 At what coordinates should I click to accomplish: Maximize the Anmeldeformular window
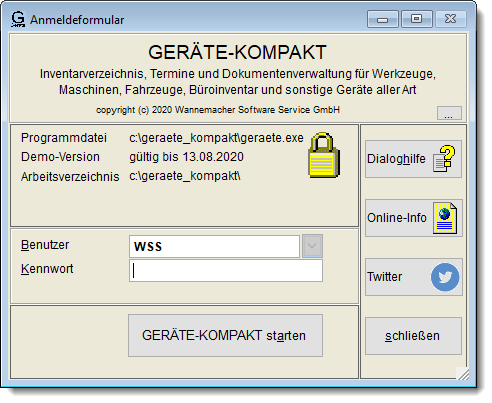[x=417, y=19]
